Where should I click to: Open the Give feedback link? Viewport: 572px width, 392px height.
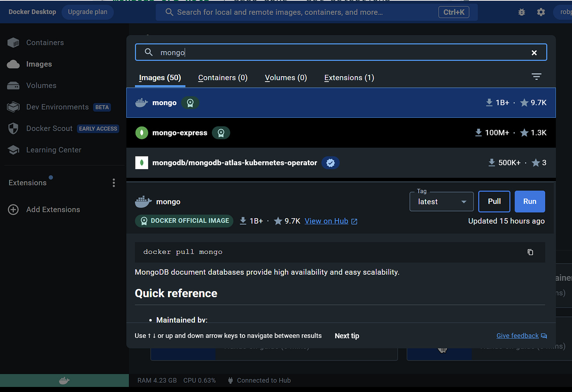(x=517, y=336)
